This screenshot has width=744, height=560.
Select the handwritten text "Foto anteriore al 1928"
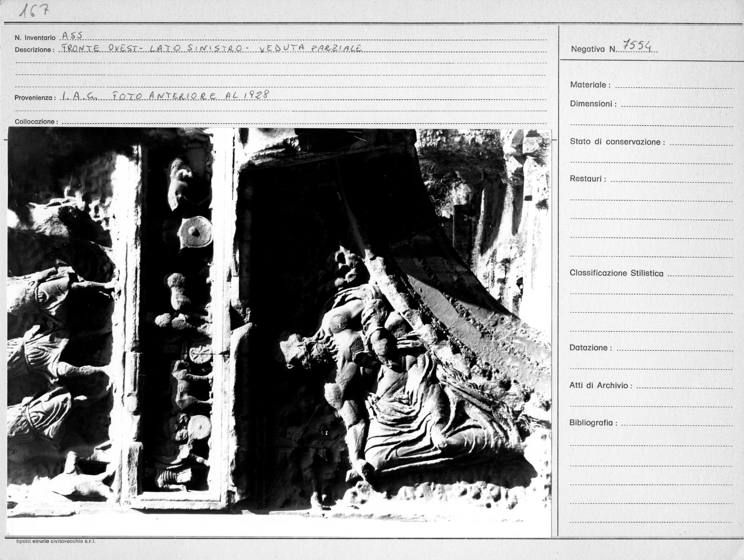click(191, 95)
